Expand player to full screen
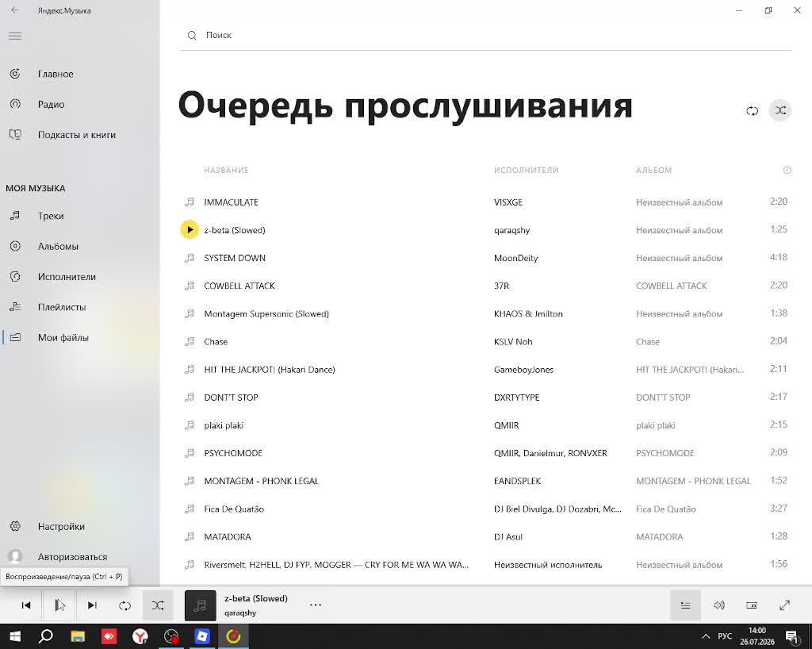The width and height of the screenshot is (812, 649). pyautogui.click(x=784, y=605)
